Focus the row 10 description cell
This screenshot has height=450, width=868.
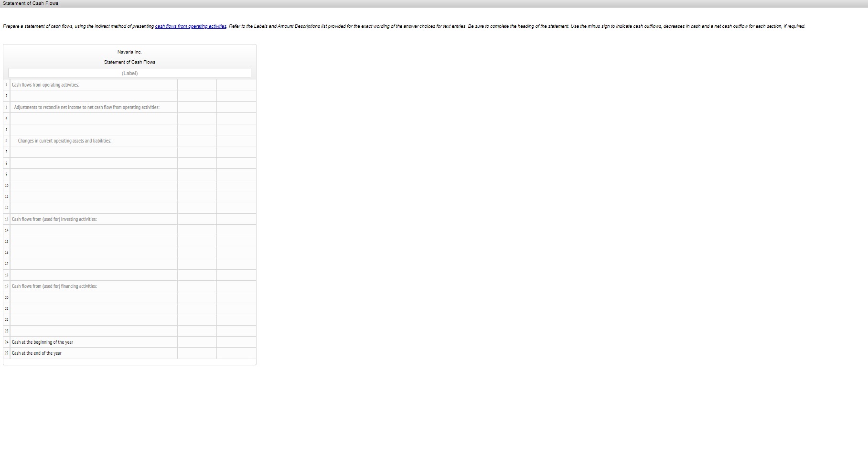(x=94, y=186)
